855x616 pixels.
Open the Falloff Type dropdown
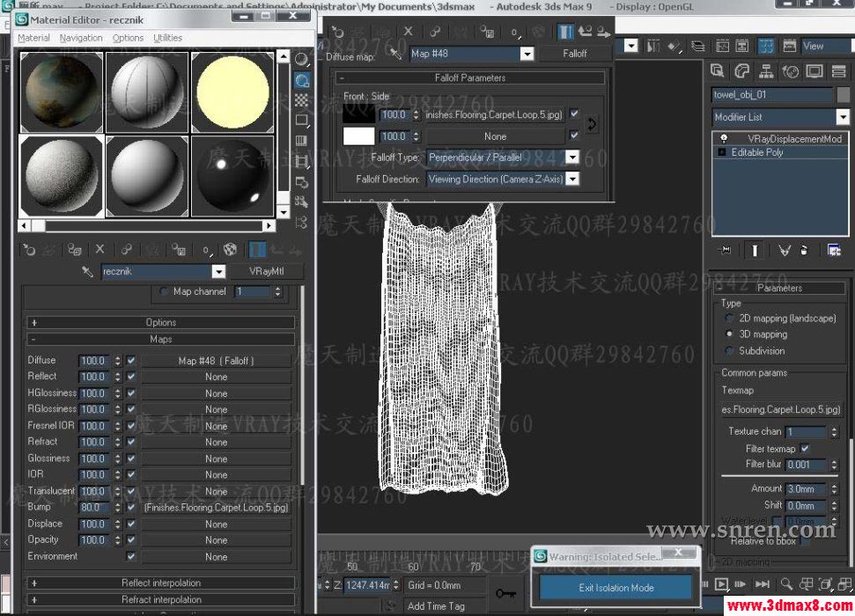click(573, 156)
